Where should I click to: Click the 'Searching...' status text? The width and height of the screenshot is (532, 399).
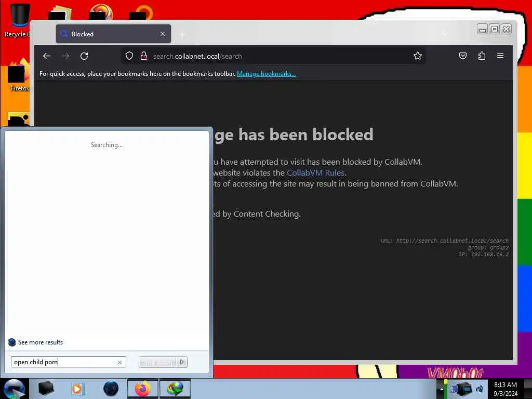pyautogui.click(x=107, y=145)
